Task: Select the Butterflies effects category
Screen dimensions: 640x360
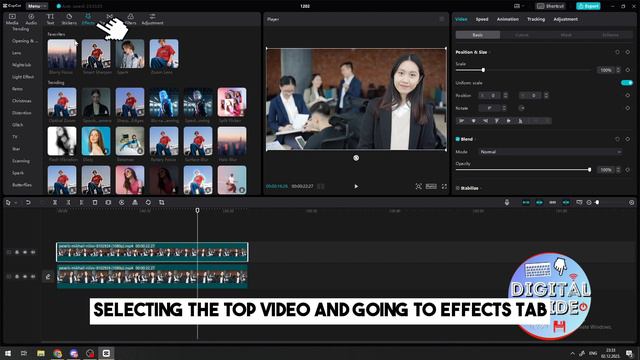Action: click(22, 185)
